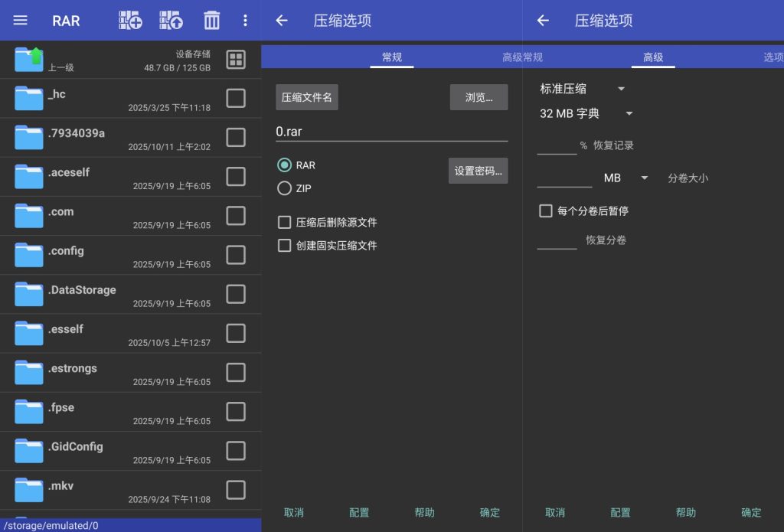Click the create archive toolbar icon
784x532 pixels.
pyautogui.click(x=130, y=21)
